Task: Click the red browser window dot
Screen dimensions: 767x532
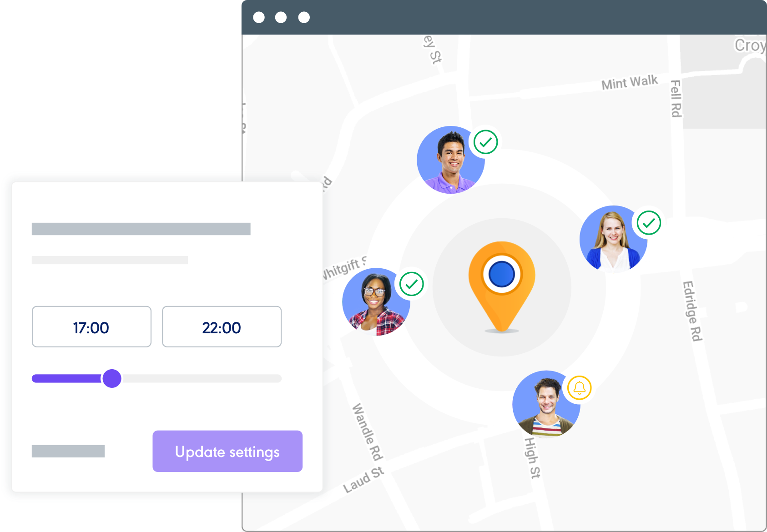Action: coord(260,17)
